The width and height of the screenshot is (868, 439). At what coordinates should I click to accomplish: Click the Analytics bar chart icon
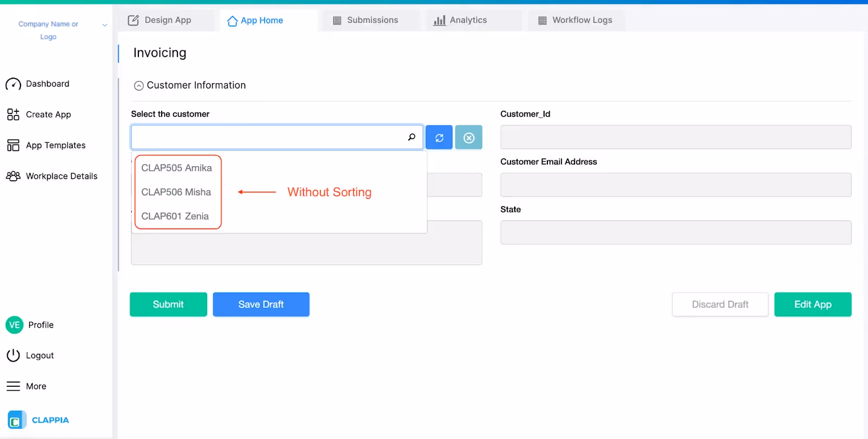(439, 21)
